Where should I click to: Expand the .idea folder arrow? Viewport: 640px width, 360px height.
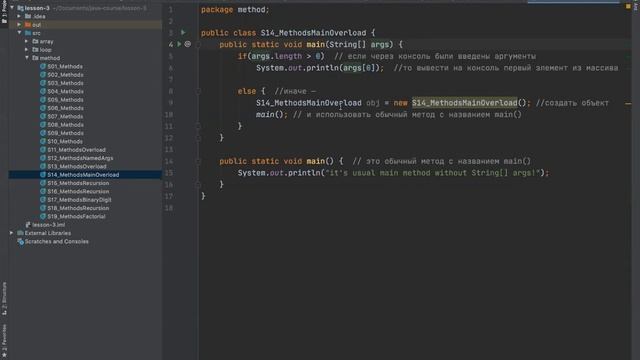pos(19,16)
